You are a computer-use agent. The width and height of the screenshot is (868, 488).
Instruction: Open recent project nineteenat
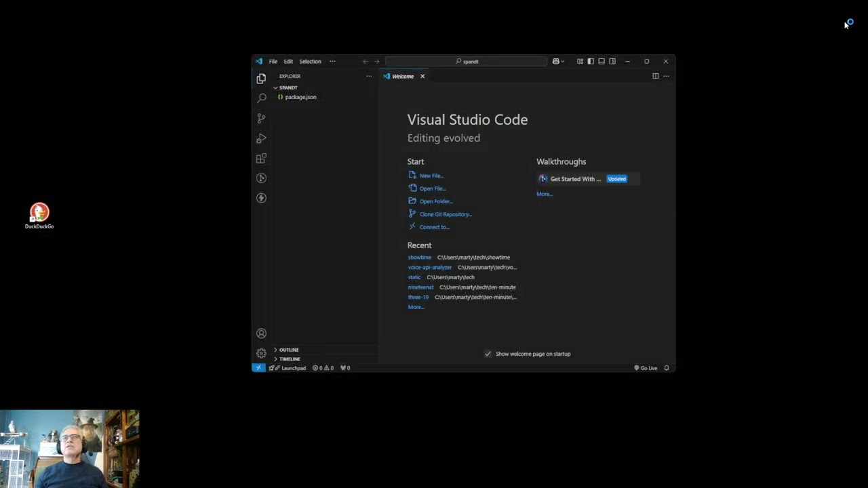tap(420, 287)
